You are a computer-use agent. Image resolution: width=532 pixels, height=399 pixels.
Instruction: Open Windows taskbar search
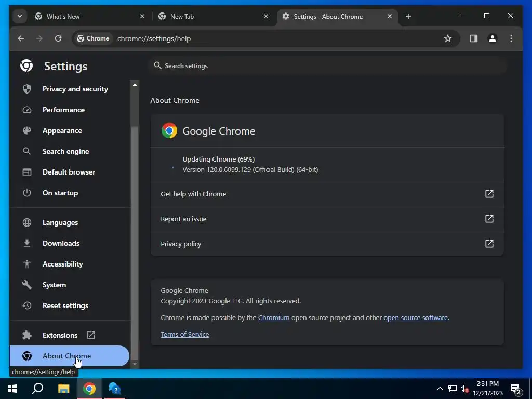pyautogui.click(x=37, y=389)
